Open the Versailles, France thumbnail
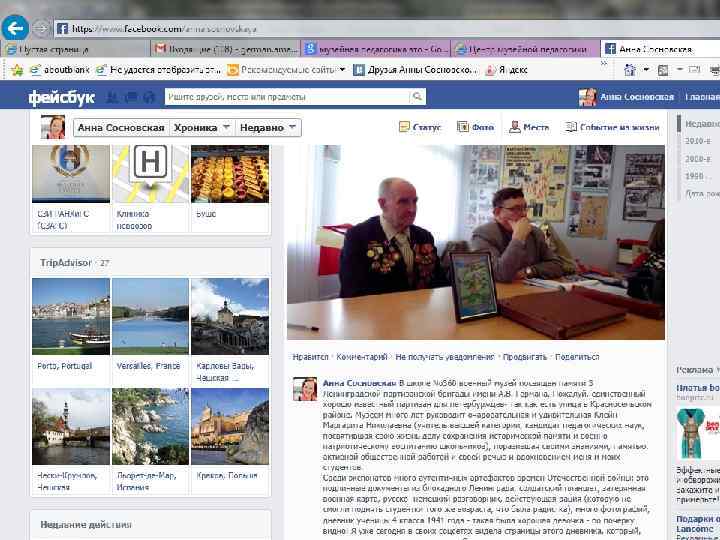Screen dimensions: 720x540 [x=150, y=316]
